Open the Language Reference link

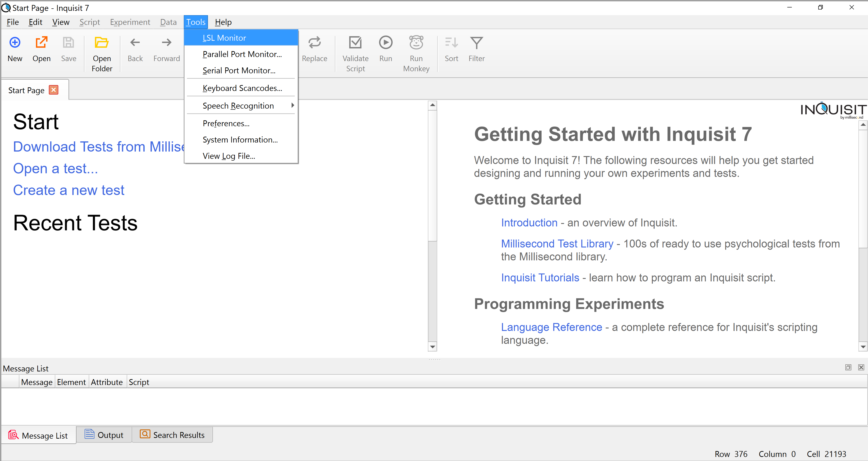551,327
